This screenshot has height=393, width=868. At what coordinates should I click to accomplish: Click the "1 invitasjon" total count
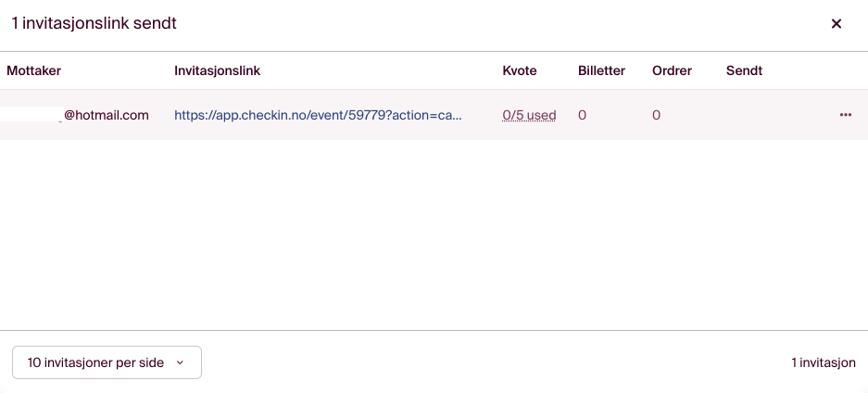coord(823,363)
